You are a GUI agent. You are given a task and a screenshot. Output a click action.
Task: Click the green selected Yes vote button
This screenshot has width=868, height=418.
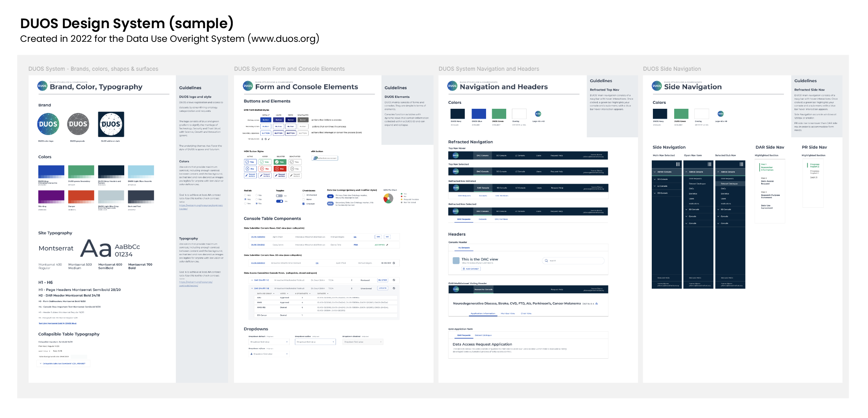tap(280, 162)
